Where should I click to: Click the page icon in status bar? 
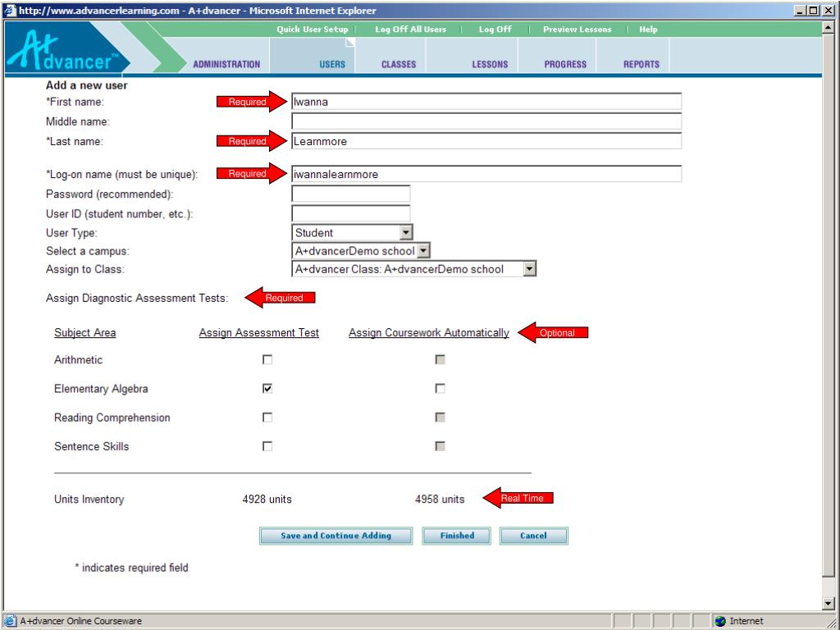[10, 621]
